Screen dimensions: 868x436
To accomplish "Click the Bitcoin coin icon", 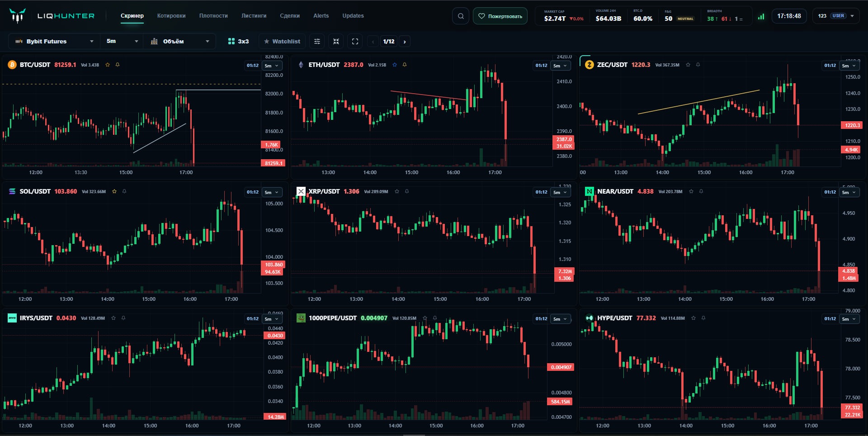I will [x=12, y=65].
